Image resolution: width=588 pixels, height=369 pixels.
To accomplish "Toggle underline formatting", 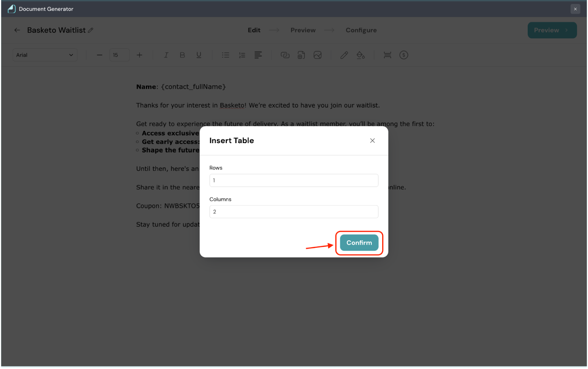I will [x=199, y=55].
